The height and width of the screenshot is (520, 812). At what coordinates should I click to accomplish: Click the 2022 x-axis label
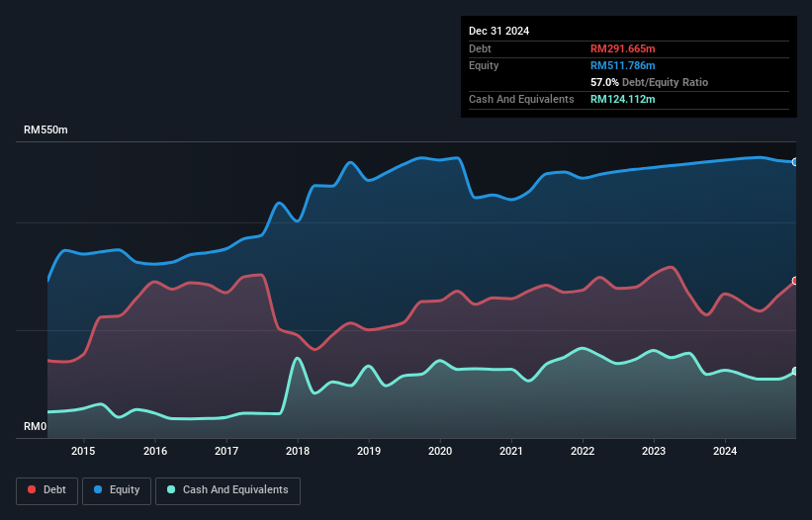tap(583, 451)
